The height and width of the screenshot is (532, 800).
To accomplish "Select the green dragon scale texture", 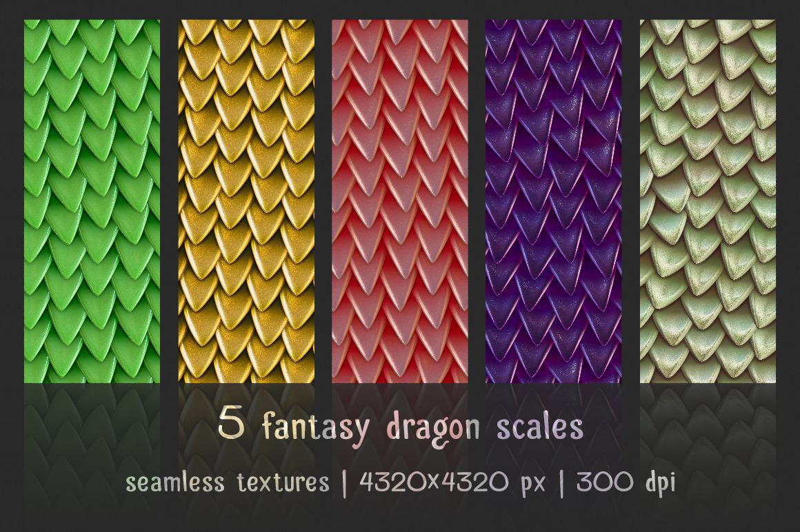I will 92,201.
